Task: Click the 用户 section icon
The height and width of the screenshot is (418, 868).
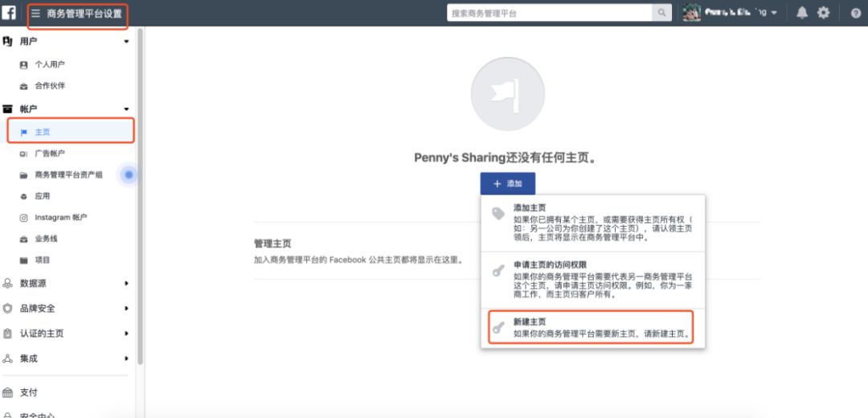Action: point(8,42)
